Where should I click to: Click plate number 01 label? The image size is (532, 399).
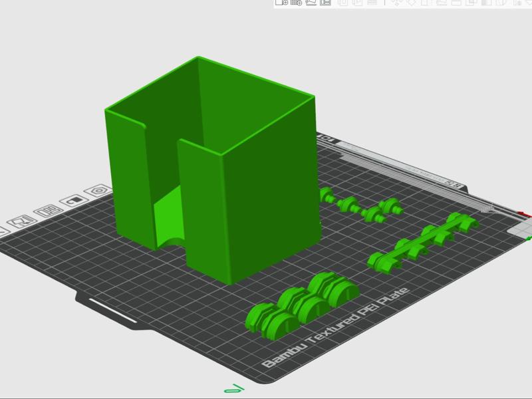tap(325, 138)
